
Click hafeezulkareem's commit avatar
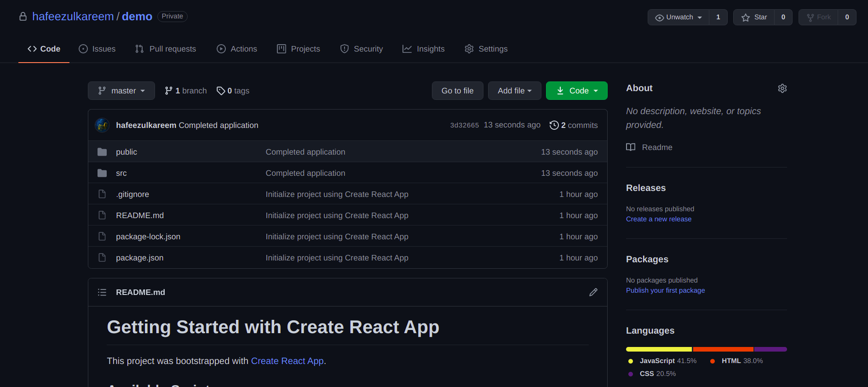(x=102, y=125)
